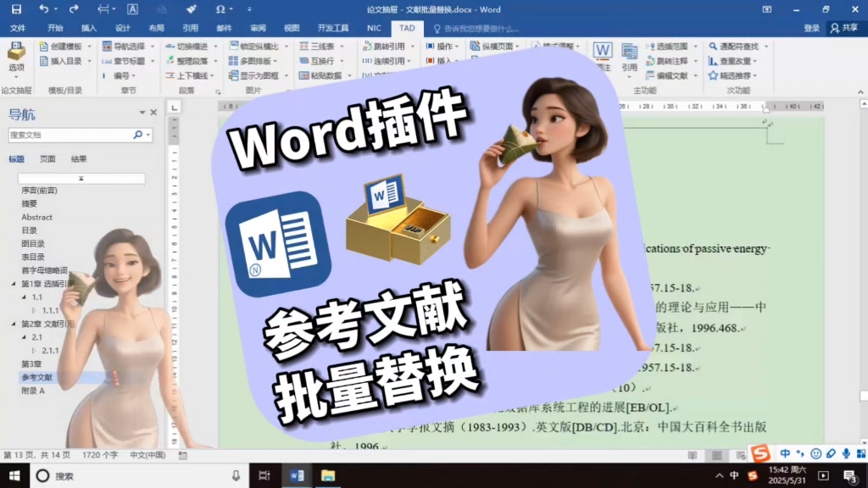Switch to the 页面 navigation view
868x488 pixels.
click(x=47, y=158)
